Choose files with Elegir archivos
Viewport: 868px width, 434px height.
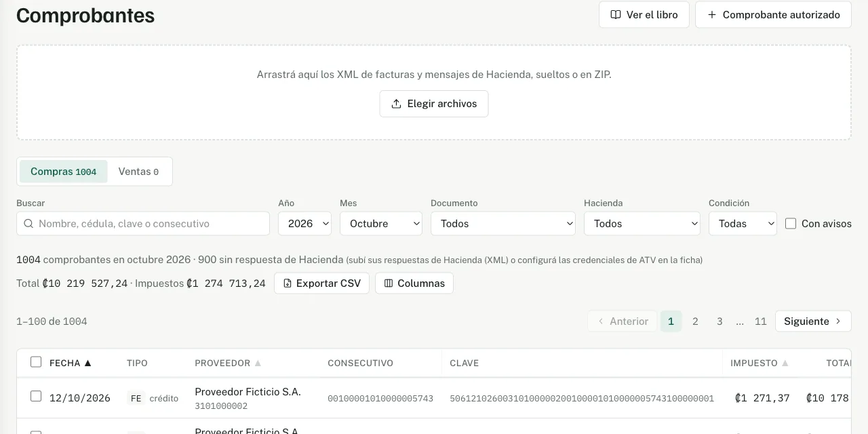(434, 104)
